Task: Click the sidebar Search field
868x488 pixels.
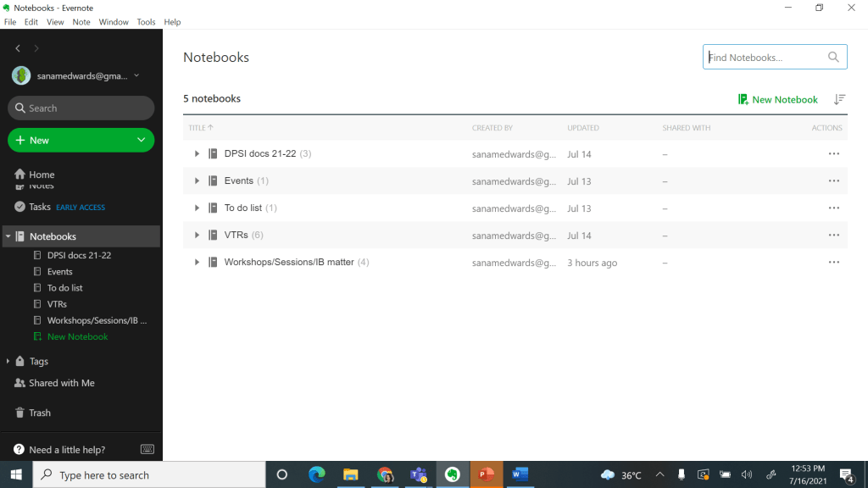Action: (x=81, y=108)
